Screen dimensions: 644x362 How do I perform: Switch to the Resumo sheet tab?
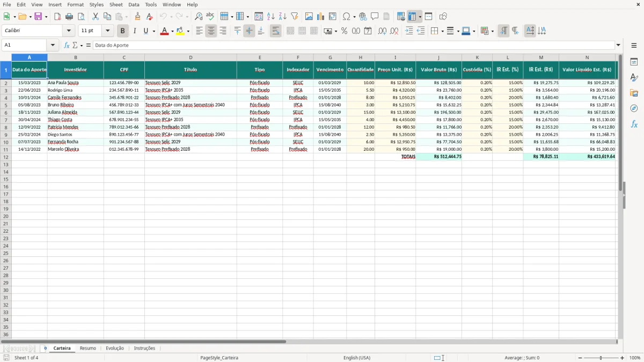click(x=88, y=348)
